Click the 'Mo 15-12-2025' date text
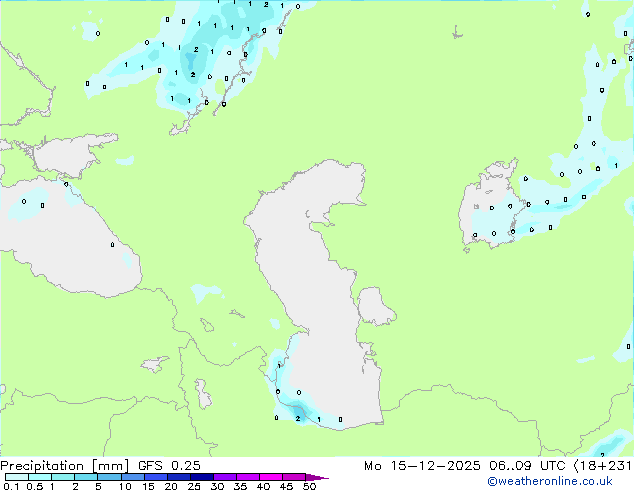 [422, 466]
